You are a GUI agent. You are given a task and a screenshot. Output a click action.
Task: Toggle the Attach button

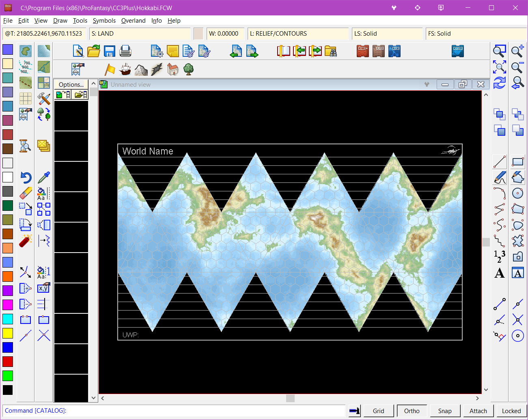(x=478, y=411)
